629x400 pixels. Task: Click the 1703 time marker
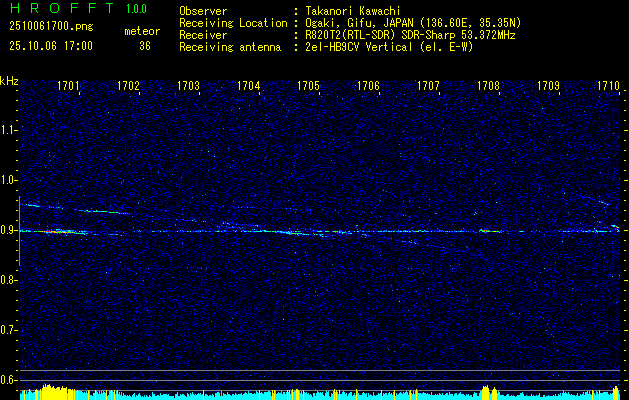tap(189, 85)
